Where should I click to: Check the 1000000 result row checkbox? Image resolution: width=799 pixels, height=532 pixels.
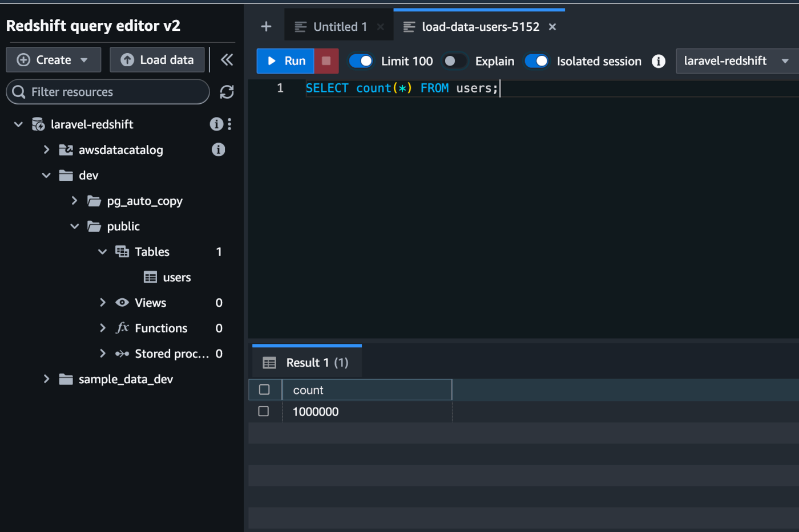coord(264,411)
